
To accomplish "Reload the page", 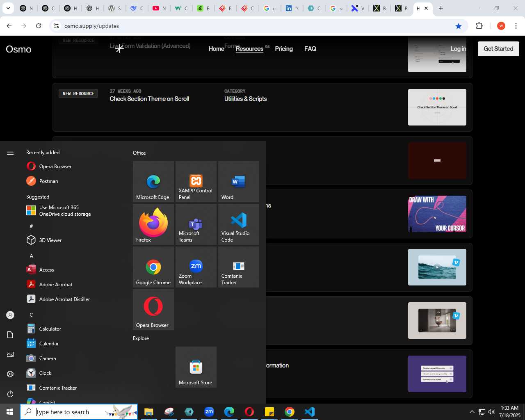I will [39, 26].
